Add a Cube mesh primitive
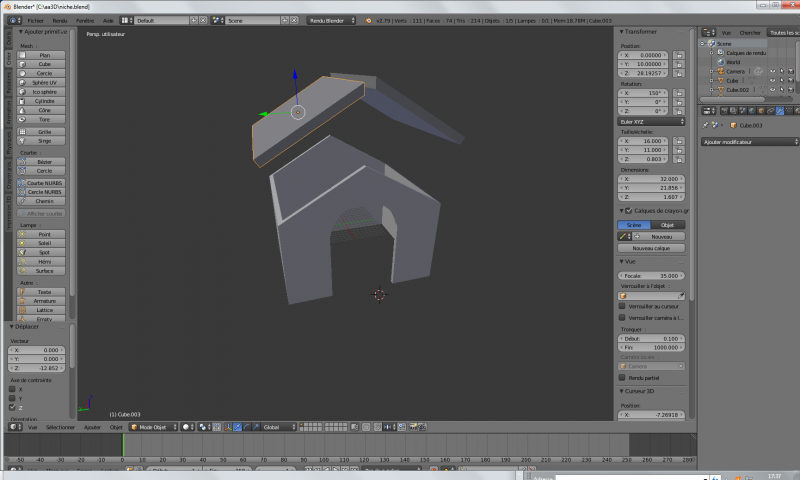Viewport: 800px width, 480px height. [x=45, y=64]
